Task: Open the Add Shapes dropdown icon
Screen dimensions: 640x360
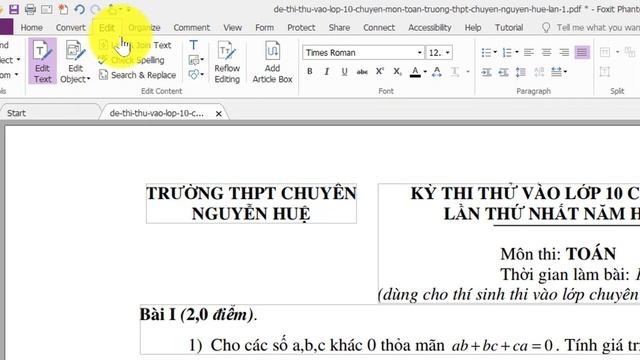Action: 196,75
